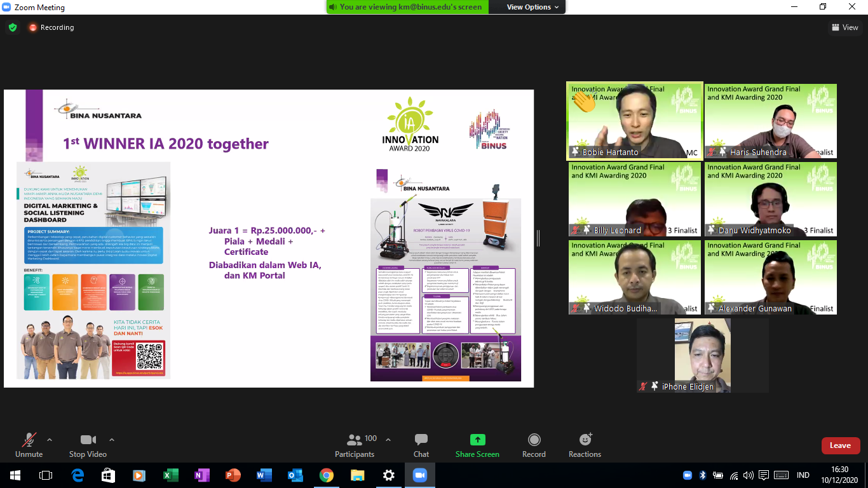Open OneNote from the taskbar

point(201,475)
